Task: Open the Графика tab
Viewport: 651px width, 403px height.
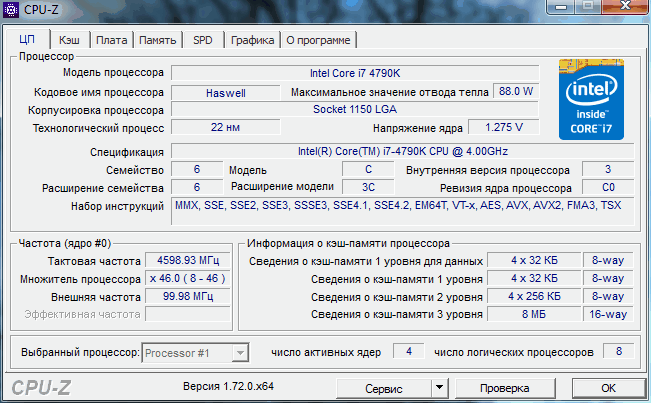Action: (x=252, y=40)
